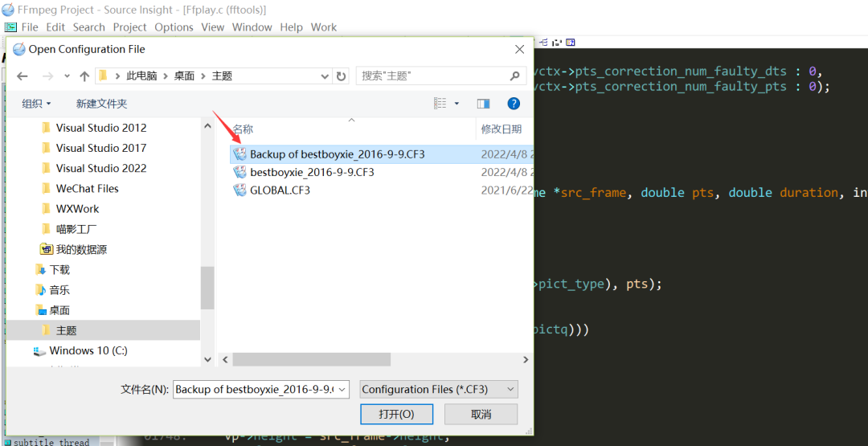868x446 pixels.
Task: Select Visual Studio 2017 folder in tree
Action: (103, 149)
